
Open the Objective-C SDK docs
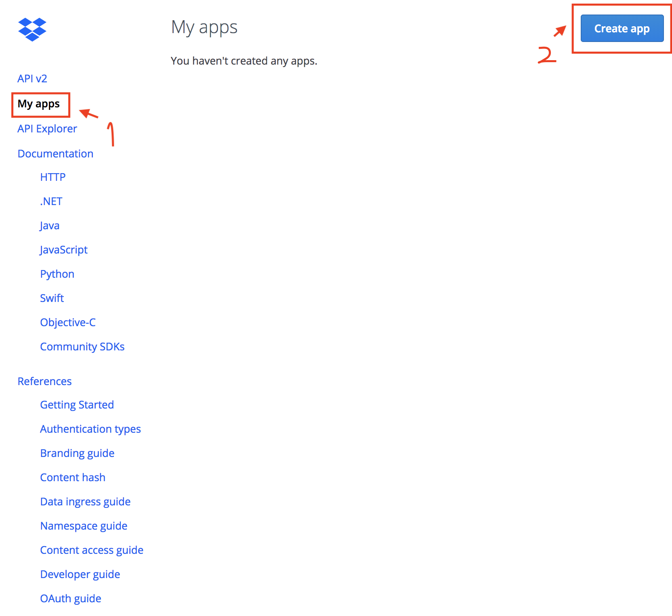pos(68,322)
